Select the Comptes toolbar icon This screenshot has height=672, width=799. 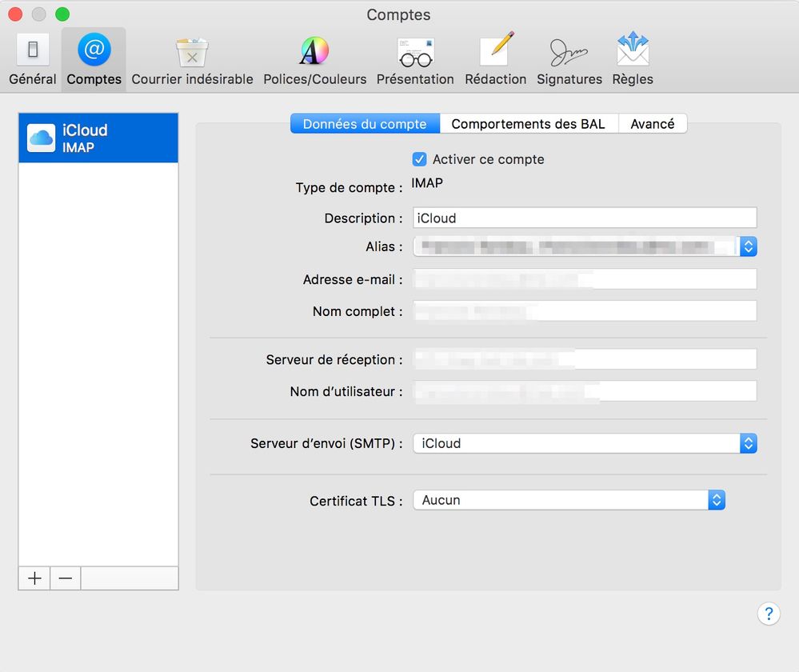(94, 59)
